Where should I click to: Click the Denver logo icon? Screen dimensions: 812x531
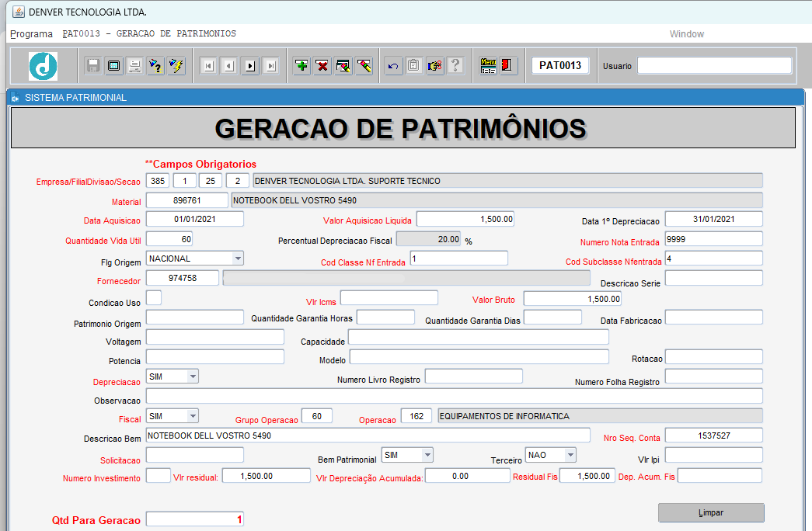coord(43,65)
